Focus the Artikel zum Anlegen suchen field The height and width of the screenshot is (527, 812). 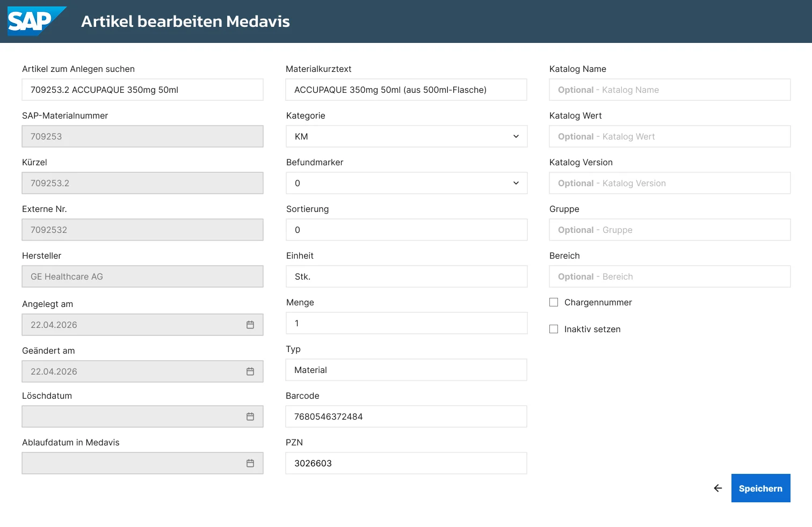(x=142, y=90)
